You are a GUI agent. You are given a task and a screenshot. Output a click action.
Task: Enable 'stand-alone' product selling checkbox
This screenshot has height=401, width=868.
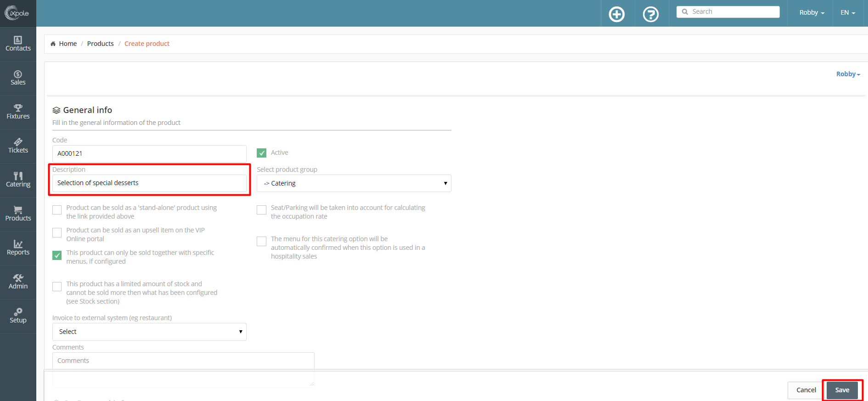pos(57,210)
